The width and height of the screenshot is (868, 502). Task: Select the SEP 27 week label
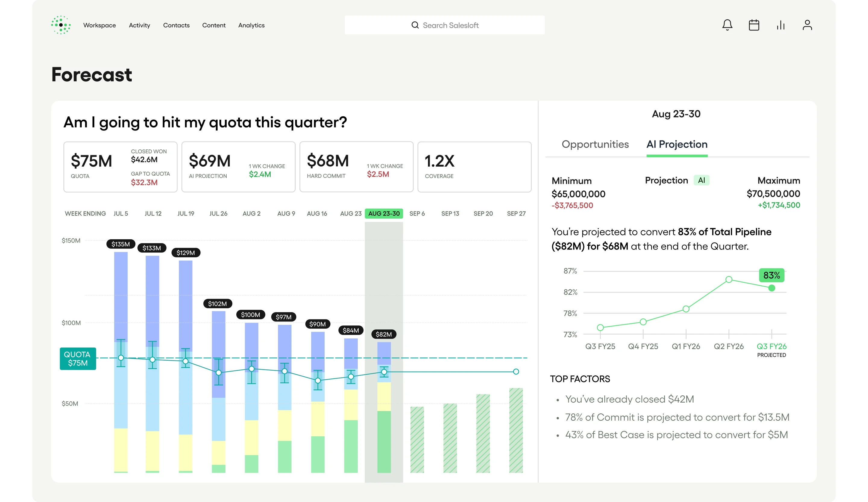point(516,213)
